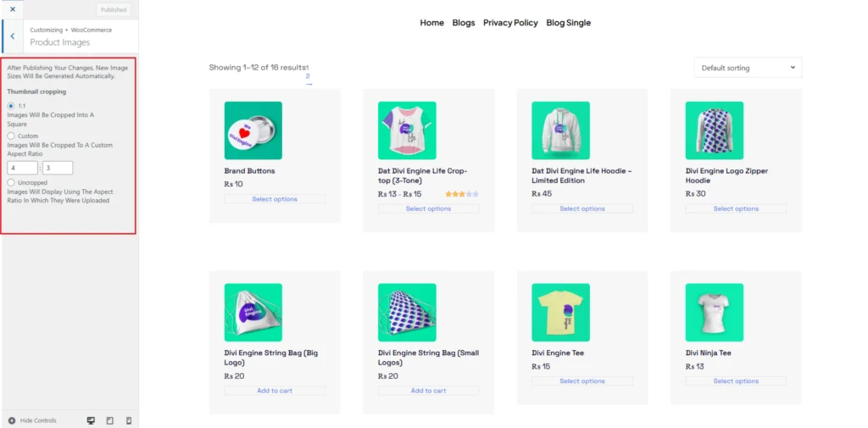Image resolution: width=868 pixels, height=428 pixels.
Task: Open the Default sorting dropdown
Action: (x=748, y=68)
